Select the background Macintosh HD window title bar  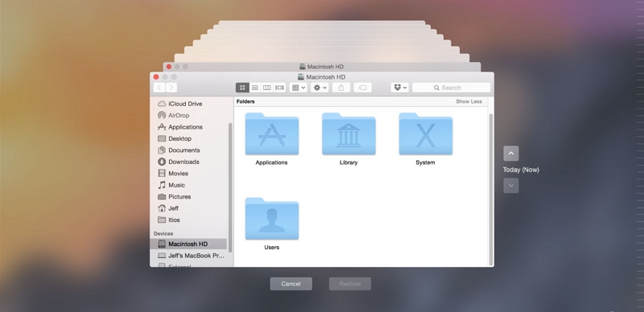321,67
